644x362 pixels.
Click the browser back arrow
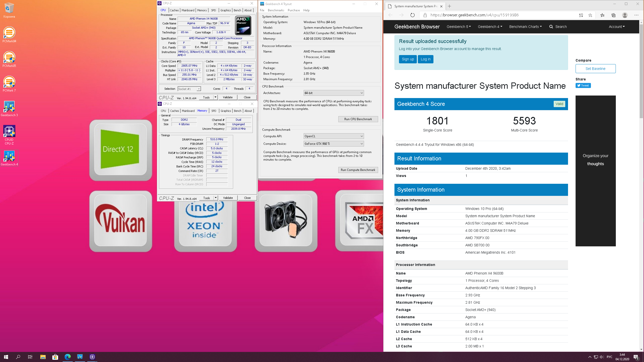pyautogui.click(x=390, y=15)
